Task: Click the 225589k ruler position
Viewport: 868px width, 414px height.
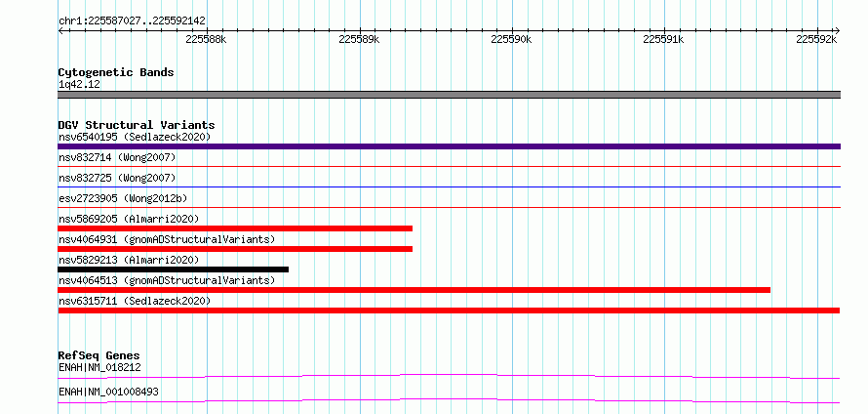Action: pos(359,40)
